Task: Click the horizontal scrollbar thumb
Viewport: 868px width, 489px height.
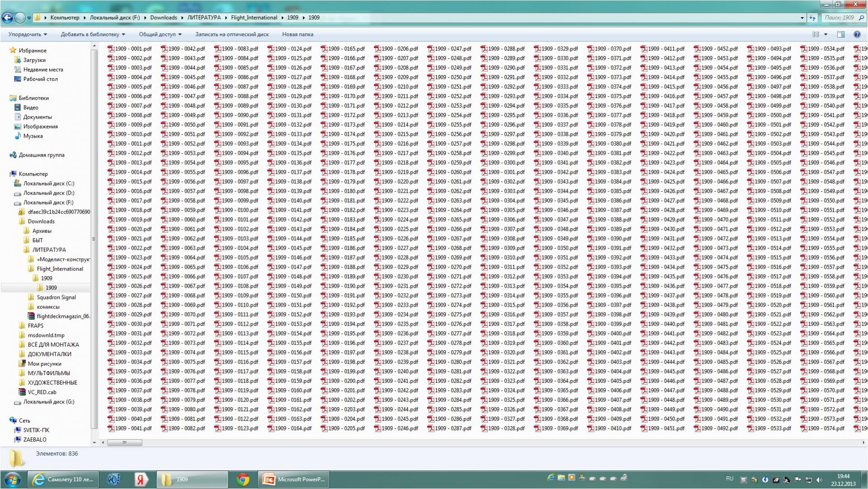Action: pyautogui.click(x=125, y=443)
